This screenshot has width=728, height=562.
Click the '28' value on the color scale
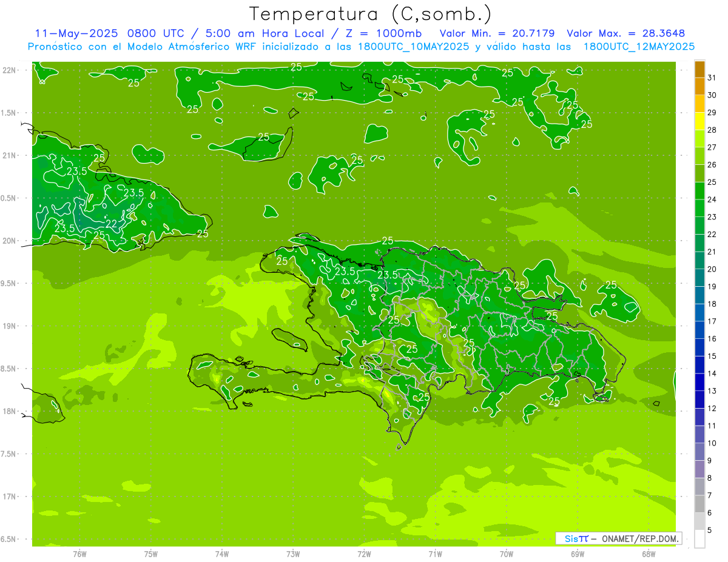pos(712,130)
